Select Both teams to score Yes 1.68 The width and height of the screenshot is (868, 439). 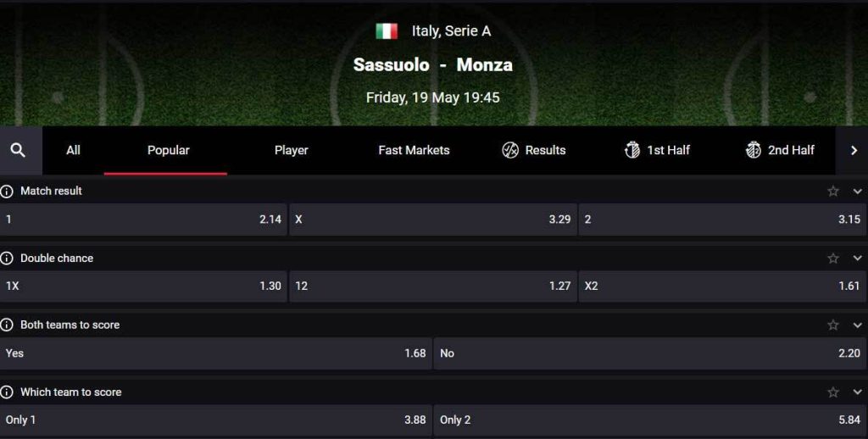click(216, 353)
